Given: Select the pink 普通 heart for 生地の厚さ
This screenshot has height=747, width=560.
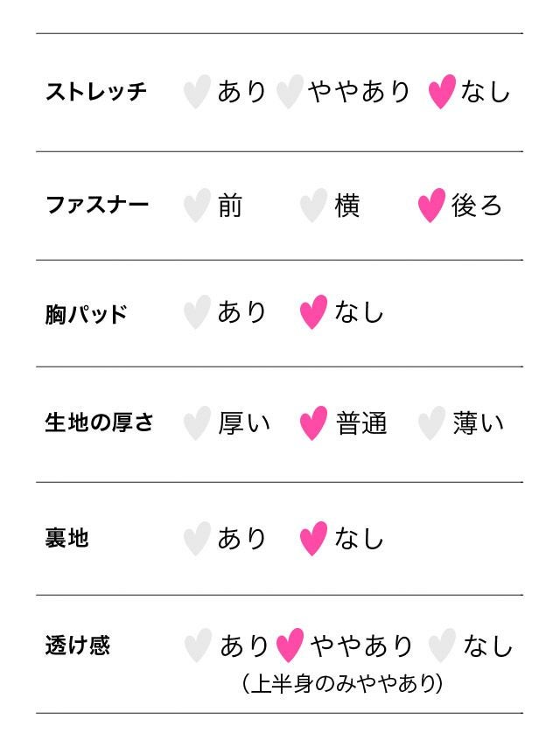Looking at the screenshot, I should 313,423.
